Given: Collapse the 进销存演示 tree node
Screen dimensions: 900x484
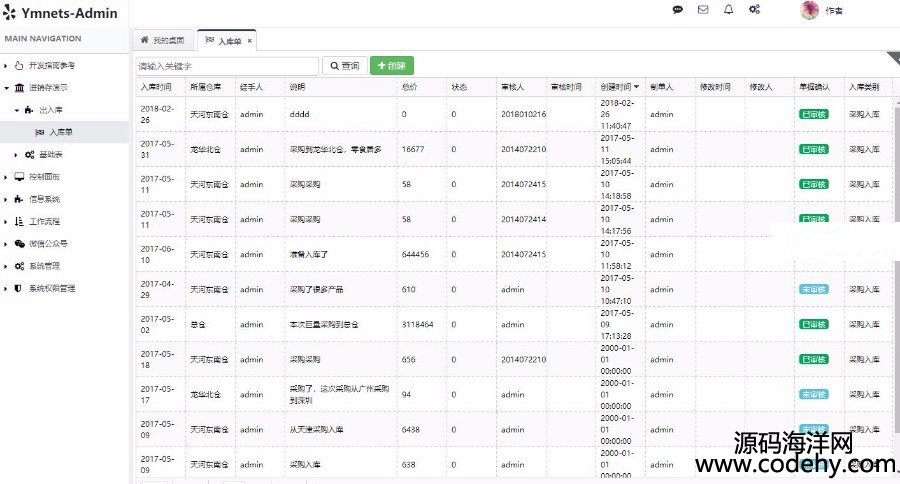Looking at the screenshot, I should click(6, 88).
